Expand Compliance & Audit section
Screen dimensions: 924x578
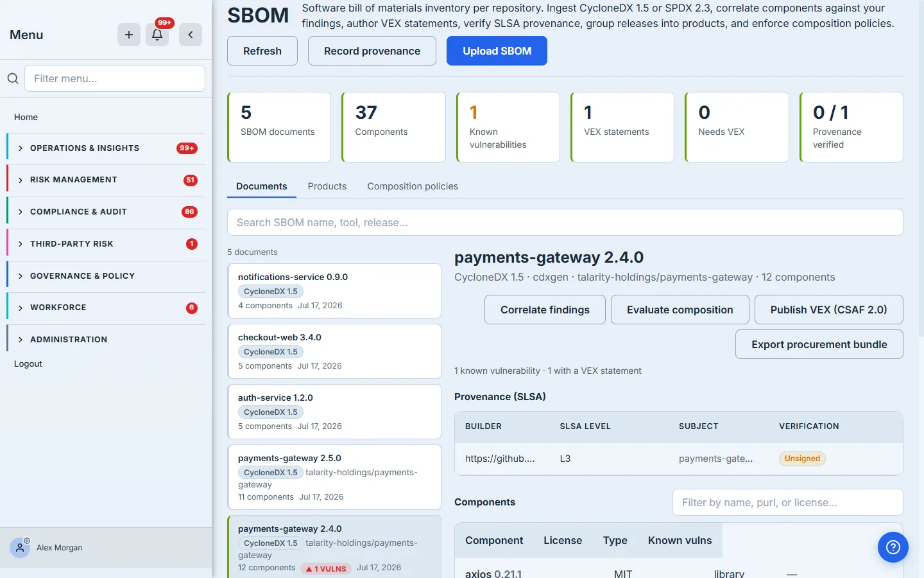[x=106, y=212]
